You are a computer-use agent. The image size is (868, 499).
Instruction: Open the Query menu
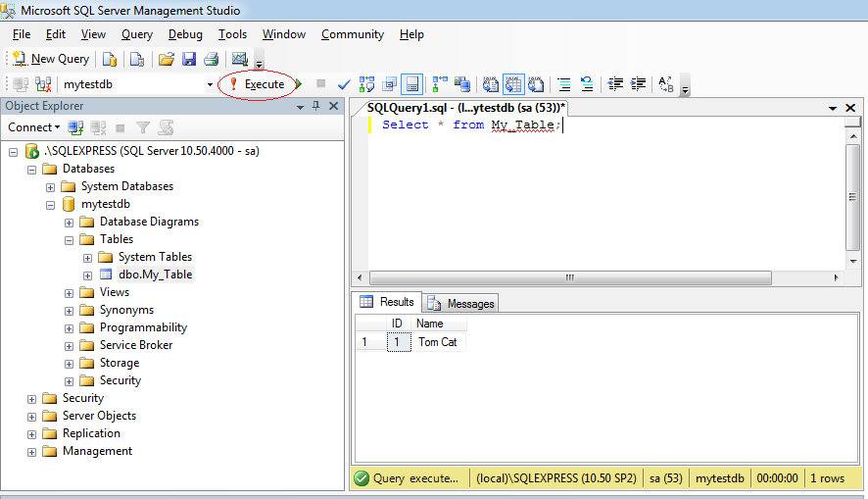click(137, 34)
